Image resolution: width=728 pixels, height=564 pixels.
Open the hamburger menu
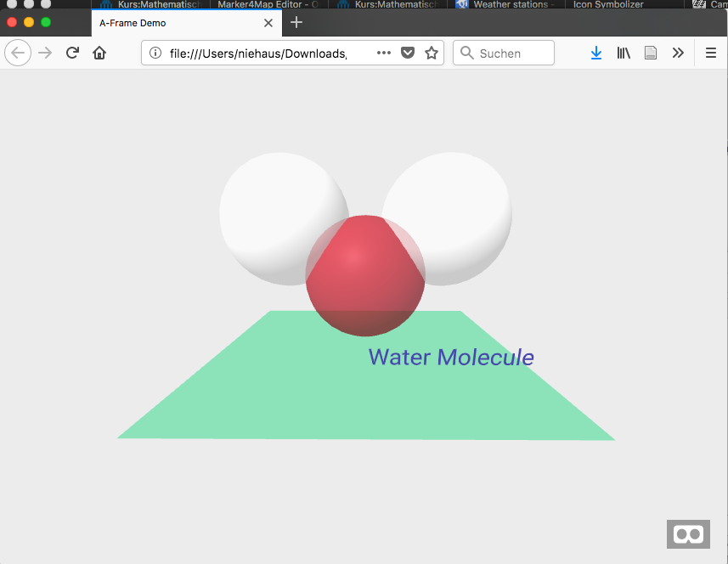[x=710, y=53]
